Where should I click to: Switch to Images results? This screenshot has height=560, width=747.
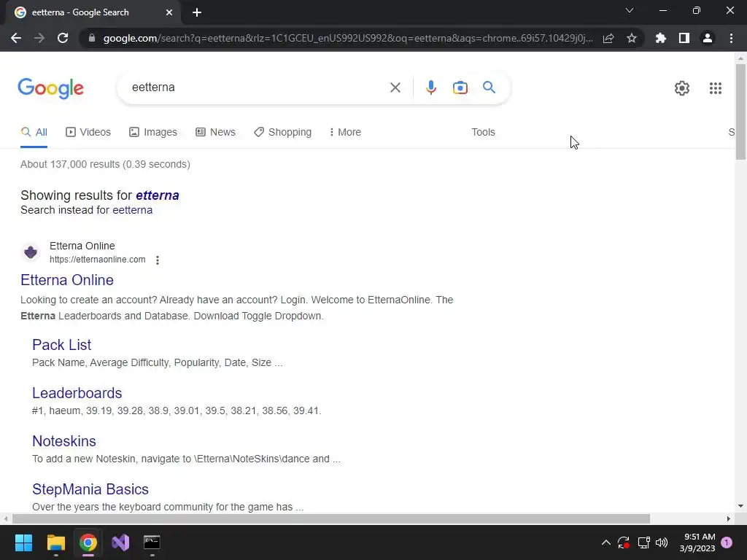(x=153, y=133)
